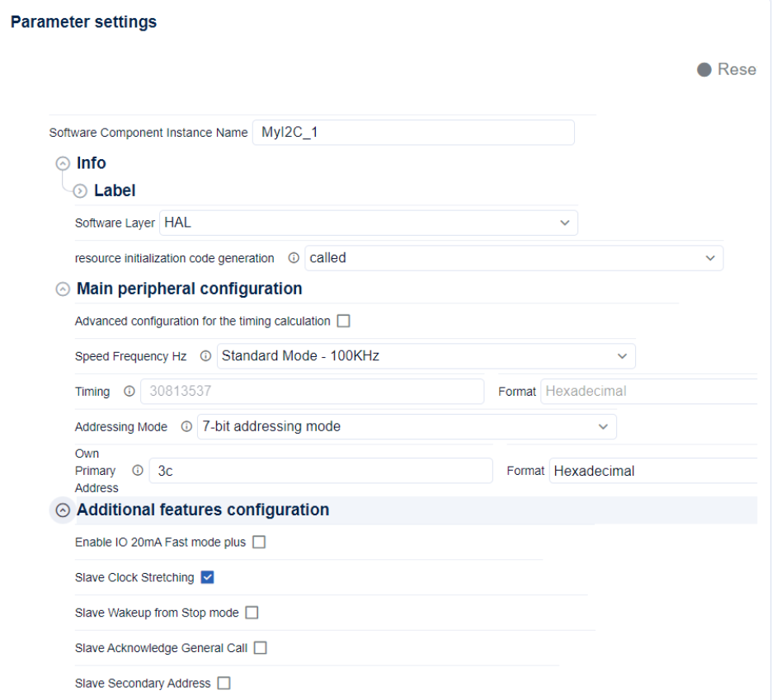
Task: Click info icon for Own Primary Address
Action: click(x=137, y=471)
